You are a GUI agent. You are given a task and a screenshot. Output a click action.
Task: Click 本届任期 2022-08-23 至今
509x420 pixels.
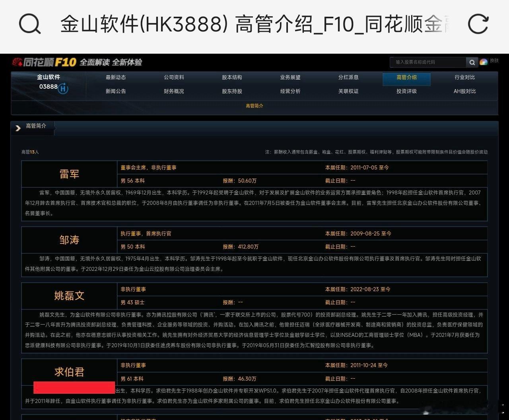click(358, 289)
